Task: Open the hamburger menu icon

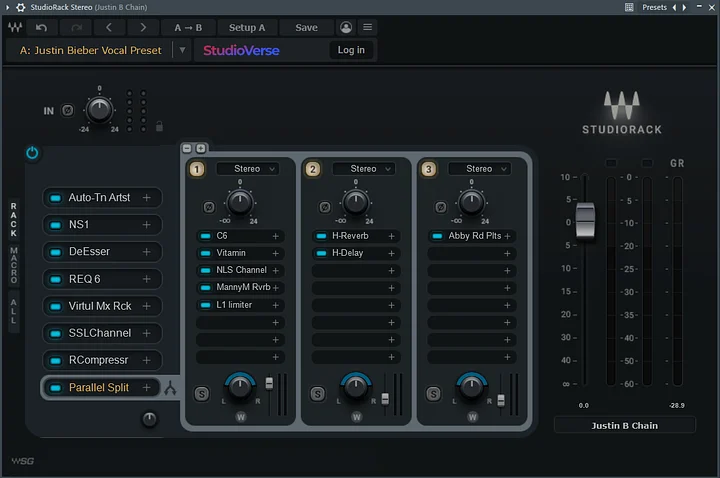Action: 368,28
